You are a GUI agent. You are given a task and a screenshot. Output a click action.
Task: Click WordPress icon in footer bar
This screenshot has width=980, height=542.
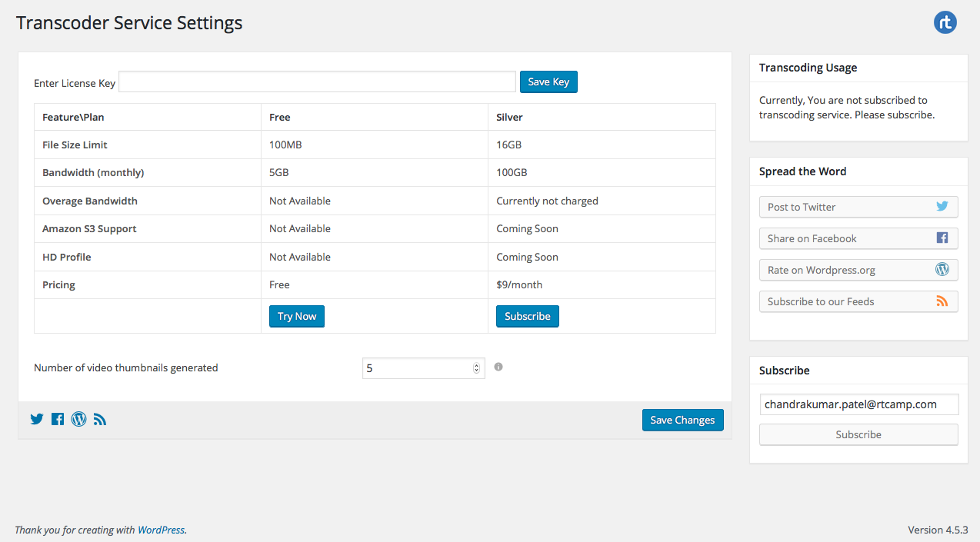pyautogui.click(x=78, y=419)
